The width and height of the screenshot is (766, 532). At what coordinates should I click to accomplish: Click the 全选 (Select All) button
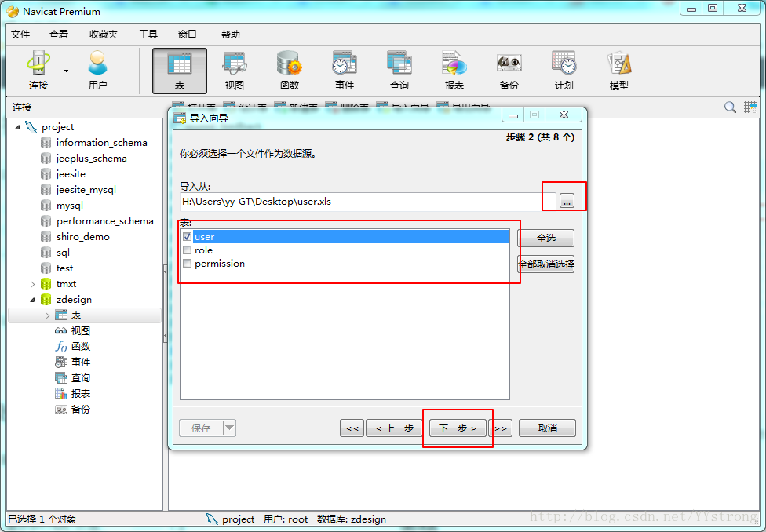tap(545, 239)
